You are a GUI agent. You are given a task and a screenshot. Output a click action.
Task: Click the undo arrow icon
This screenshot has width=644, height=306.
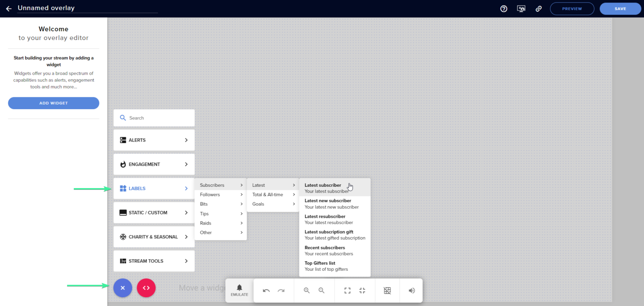(x=267, y=290)
